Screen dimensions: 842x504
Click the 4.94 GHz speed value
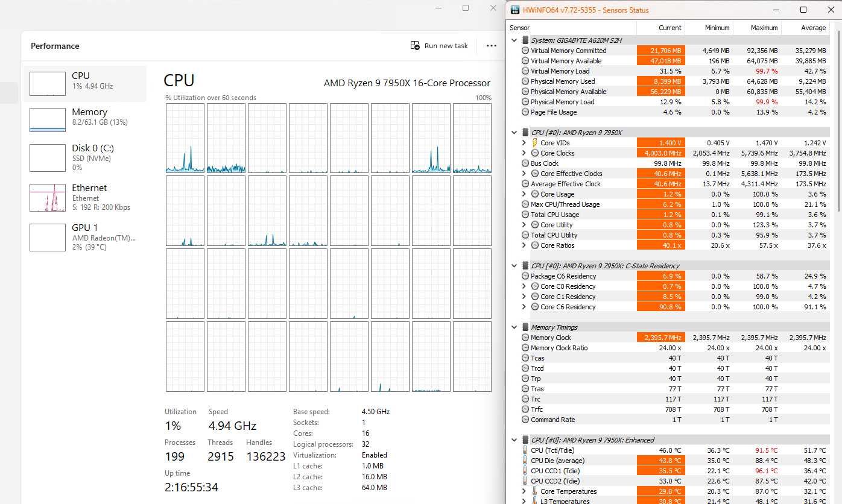click(232, 426)
